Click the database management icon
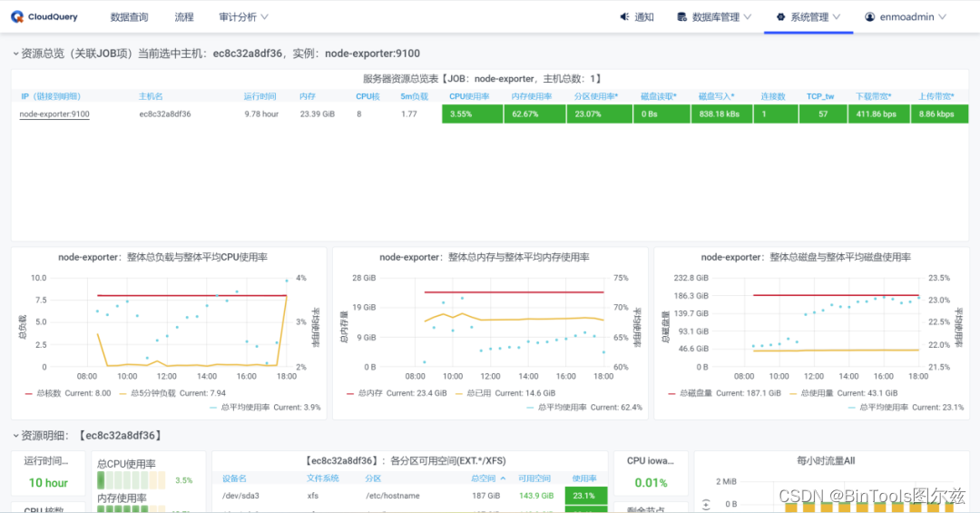 (681, 17)
